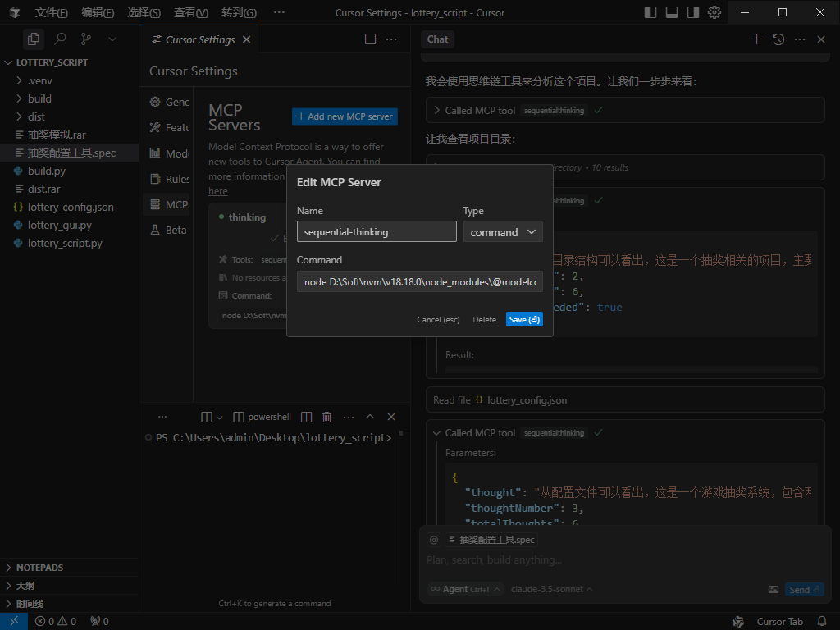
Task: Click the notifications bell in status bar
Action: pos(822,621)
